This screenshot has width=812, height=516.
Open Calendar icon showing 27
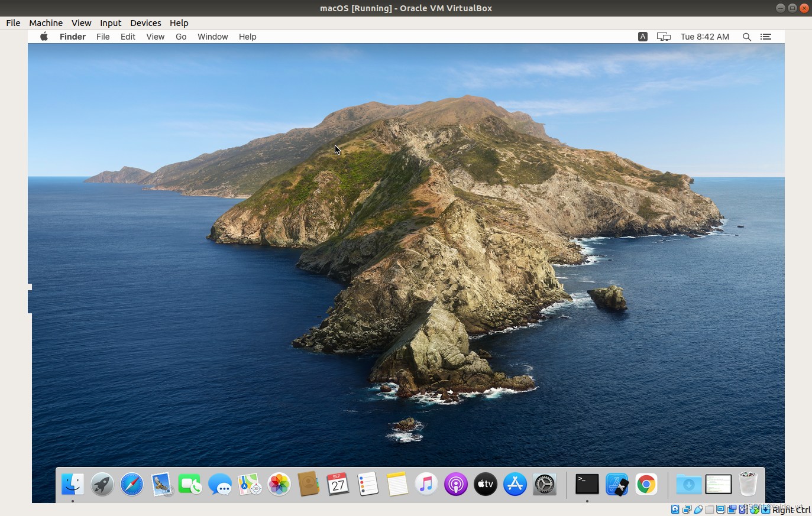338,485
